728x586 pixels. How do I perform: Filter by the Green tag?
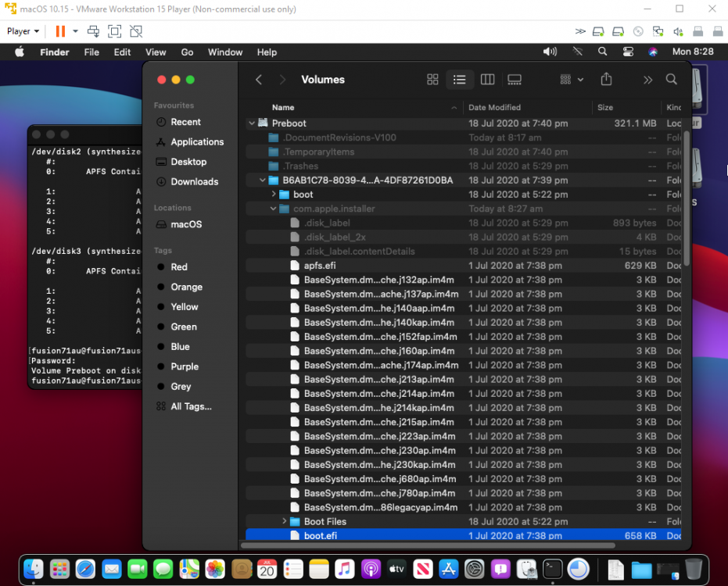184,327
